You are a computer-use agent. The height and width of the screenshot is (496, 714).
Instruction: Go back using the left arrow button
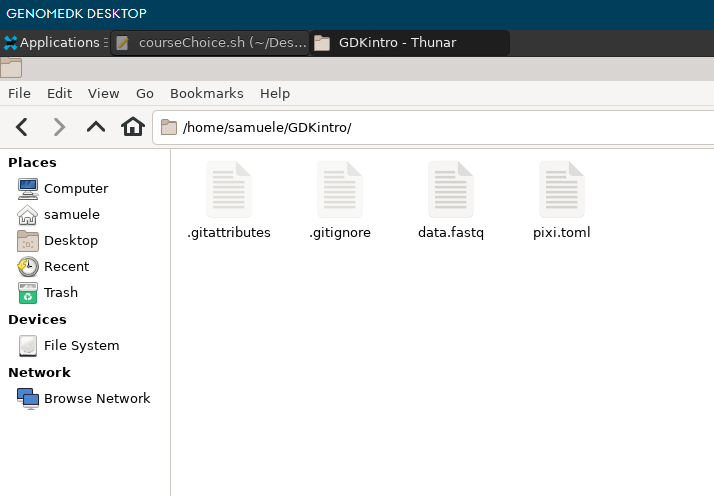tap(22, 127)
